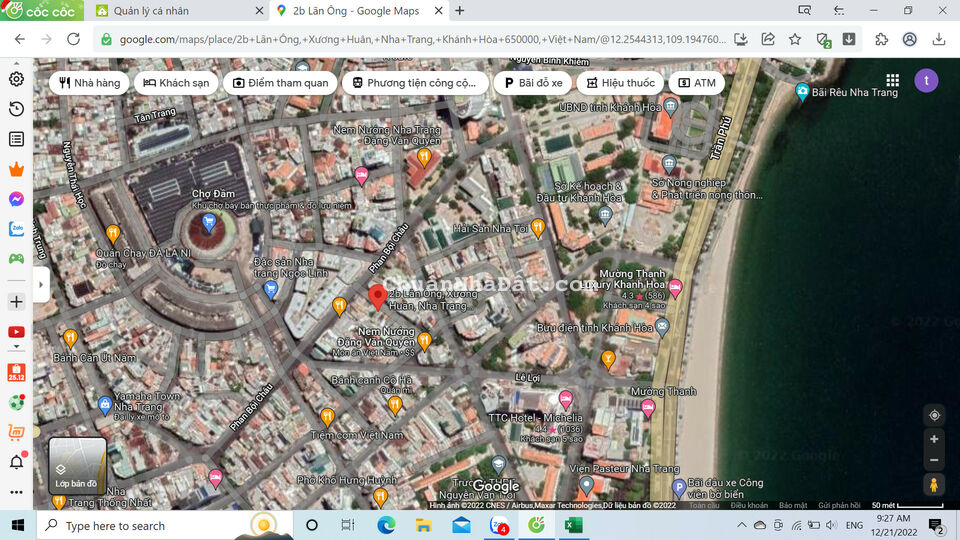Expand the collapsed side panel arrow

[x=41, y=284]
